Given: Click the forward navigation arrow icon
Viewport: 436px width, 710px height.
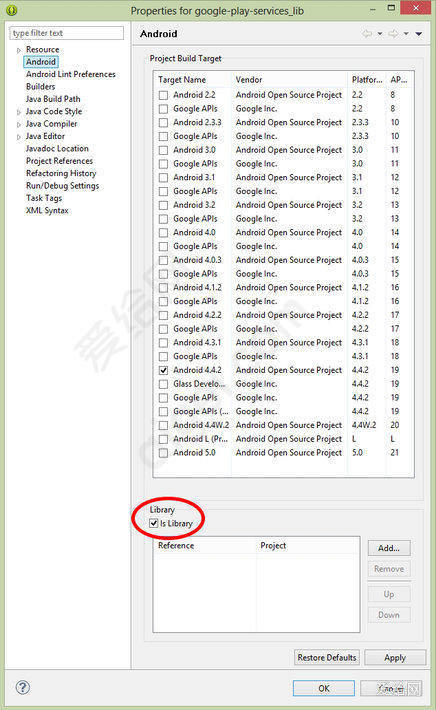Looking at the screenshot, I should pos(393,34).
